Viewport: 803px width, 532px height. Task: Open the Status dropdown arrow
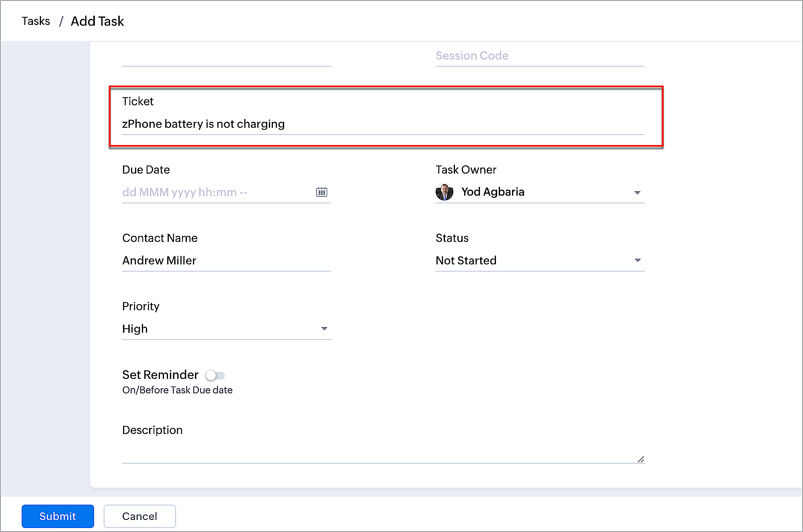637,260
